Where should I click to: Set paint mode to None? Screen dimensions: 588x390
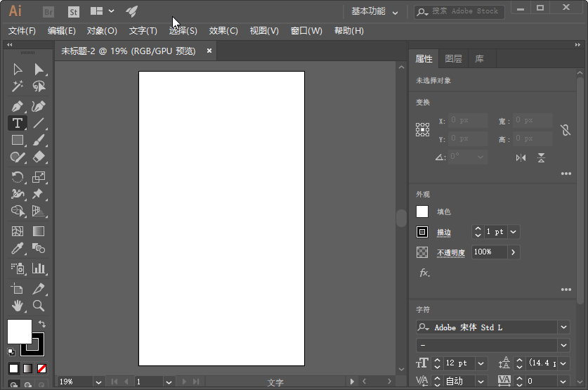pyautogui.click(x=41, y=369)
